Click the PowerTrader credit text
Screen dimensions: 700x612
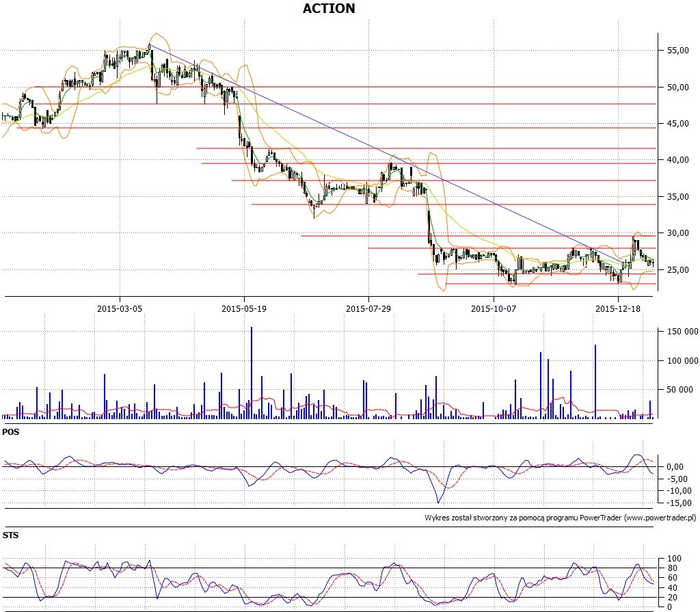point(561,518)
